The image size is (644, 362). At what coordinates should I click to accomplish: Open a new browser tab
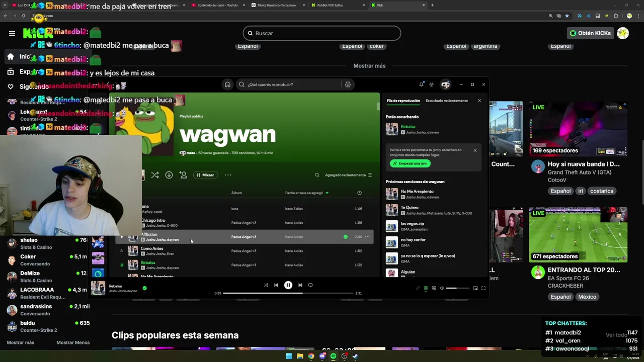tap(433, 5)
